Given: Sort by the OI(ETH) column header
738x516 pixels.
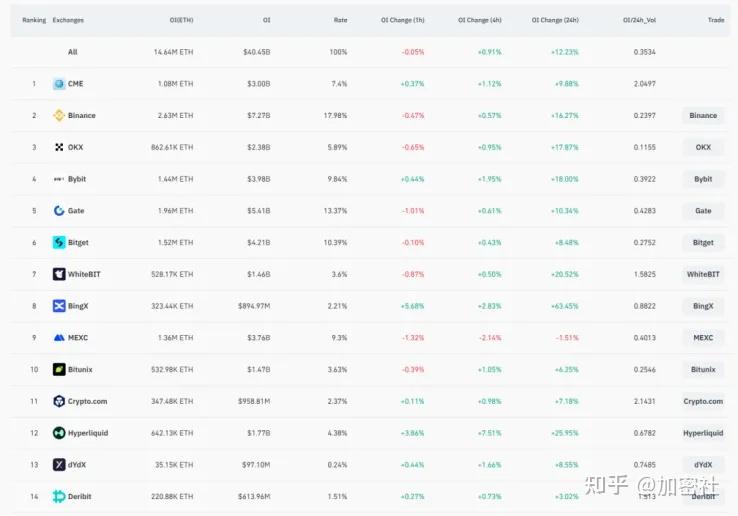Looking at the screenshot, I should tap(181, 20).
